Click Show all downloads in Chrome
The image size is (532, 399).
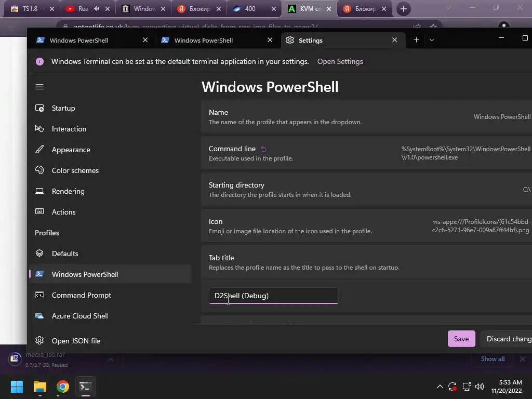(x=493, y=359)
